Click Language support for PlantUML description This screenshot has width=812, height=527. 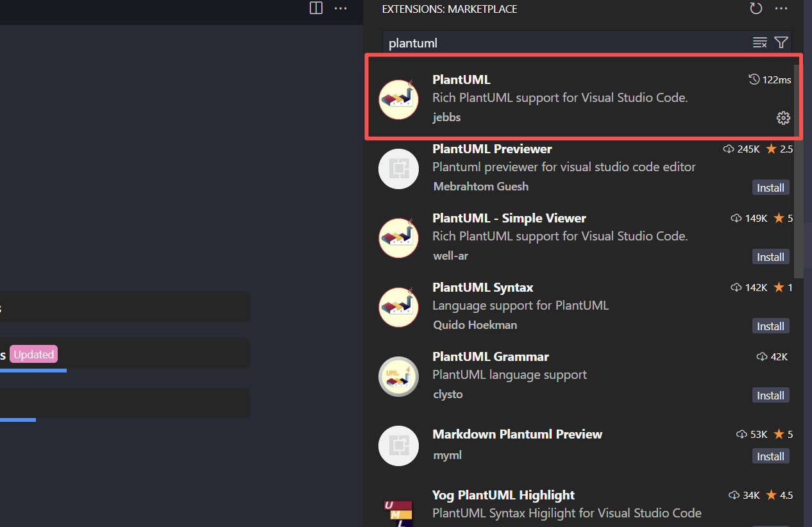tap(520, 305)
